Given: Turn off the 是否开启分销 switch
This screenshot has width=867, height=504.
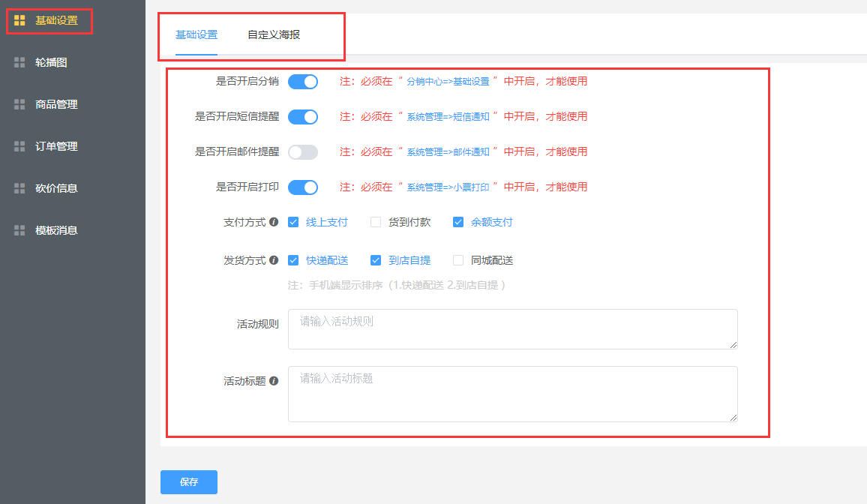Looking at the screenshot, I should click(x=303, y=82).
